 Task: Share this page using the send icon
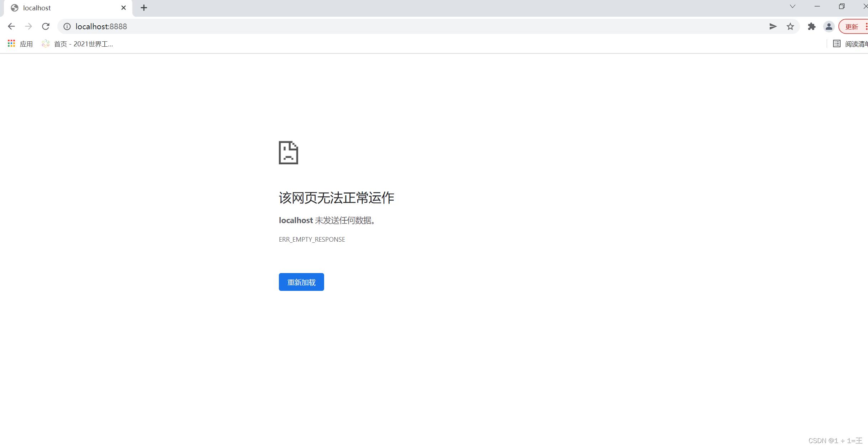coord(773,26)
